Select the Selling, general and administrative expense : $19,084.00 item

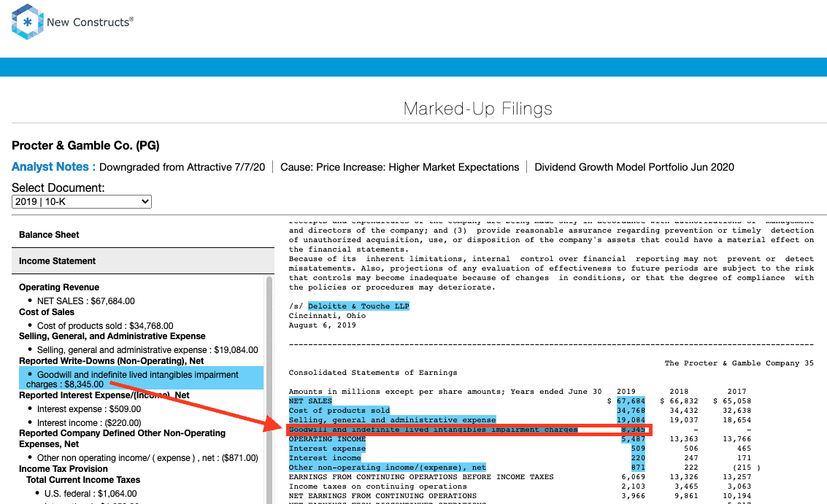(147, 350)
